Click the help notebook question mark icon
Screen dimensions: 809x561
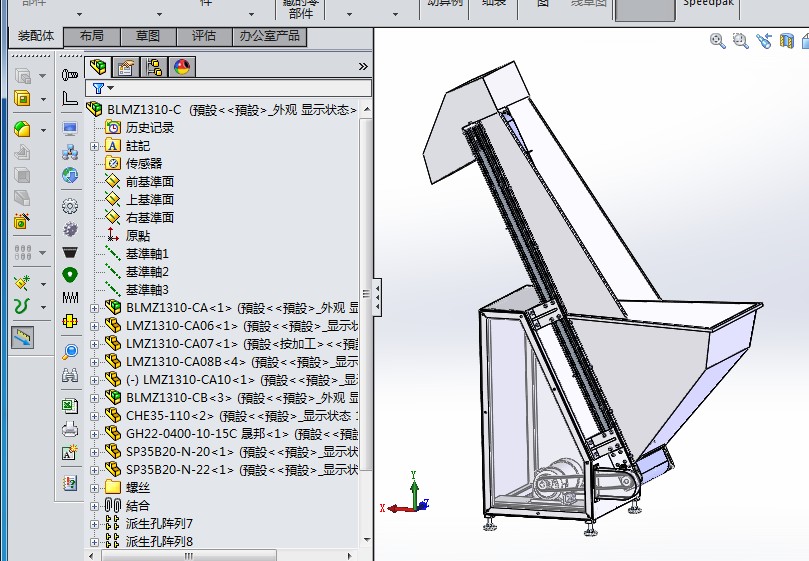coord(70,483)
